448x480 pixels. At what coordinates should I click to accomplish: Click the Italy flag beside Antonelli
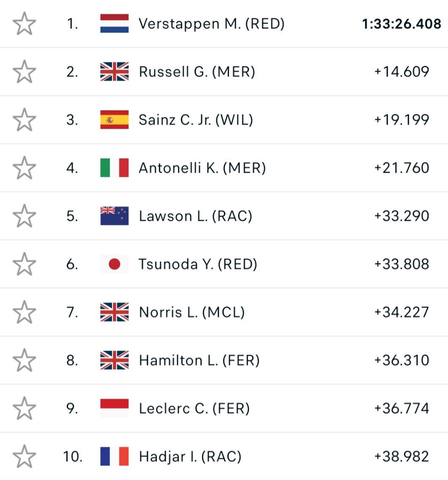coord(115,168)
